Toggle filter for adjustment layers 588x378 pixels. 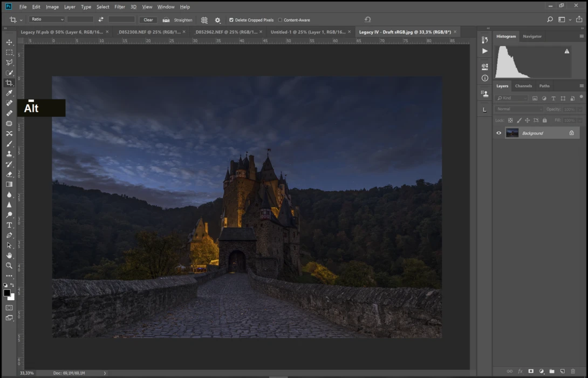[544, 98]
